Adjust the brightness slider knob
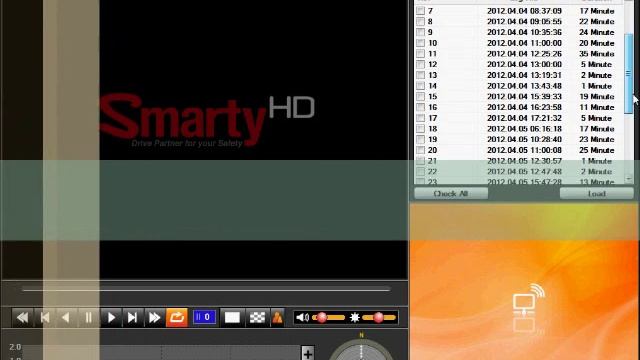Screen dimensions: 640x360 378,318
